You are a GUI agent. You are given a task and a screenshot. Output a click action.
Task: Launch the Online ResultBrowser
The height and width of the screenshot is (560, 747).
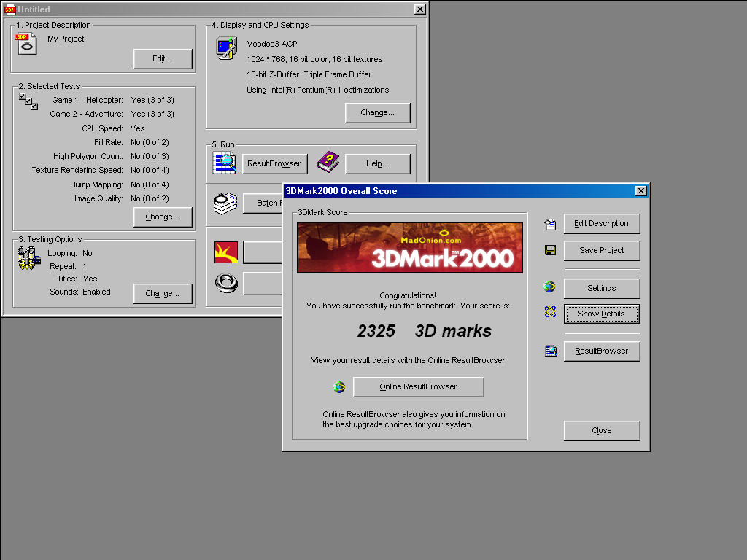coord(418,386)
